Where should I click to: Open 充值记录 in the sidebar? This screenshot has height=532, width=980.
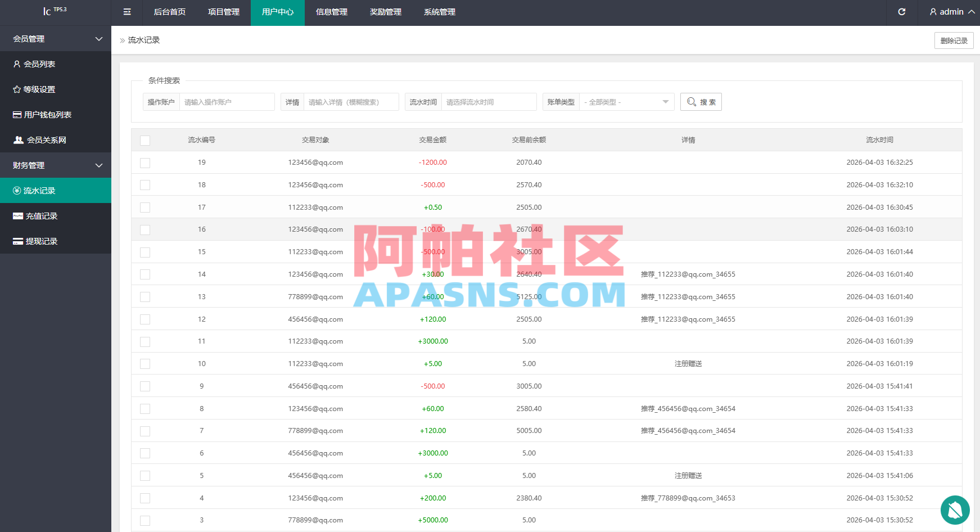(56, 216)
